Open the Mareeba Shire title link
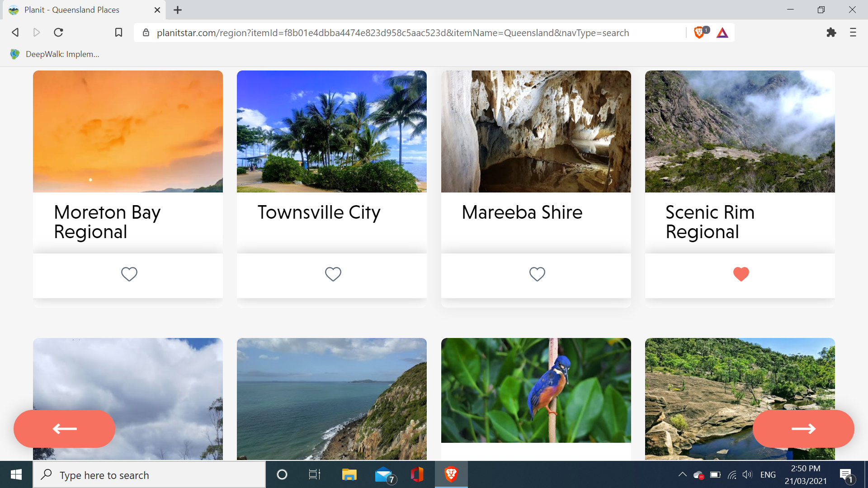 click(522, 212)
